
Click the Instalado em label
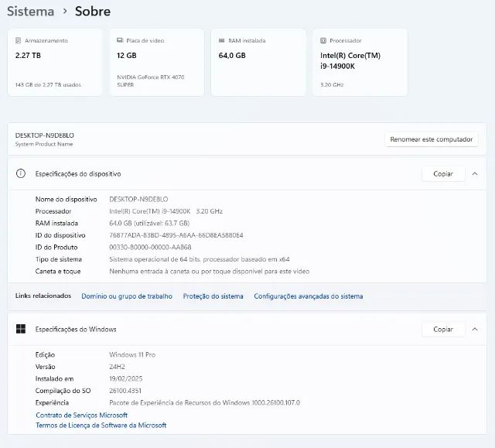[54, 378]
